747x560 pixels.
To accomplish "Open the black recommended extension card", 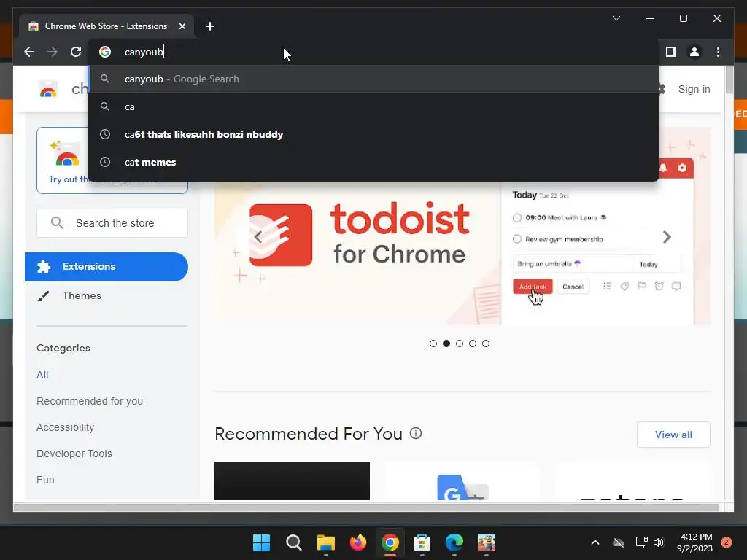I will click(292, 481).
